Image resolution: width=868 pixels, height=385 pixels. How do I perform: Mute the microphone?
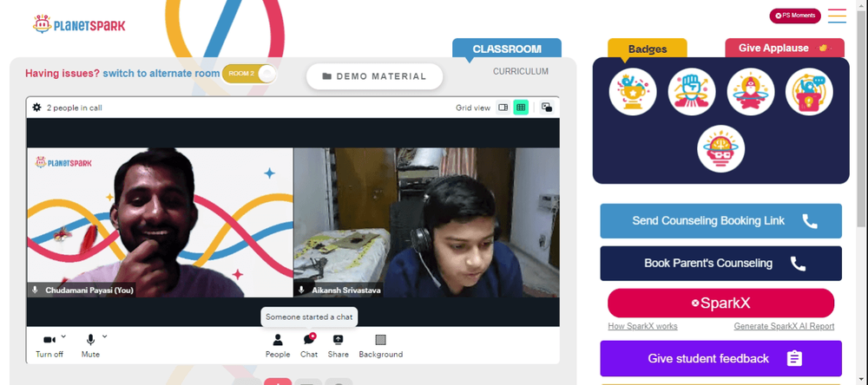[x=91, y=346]
